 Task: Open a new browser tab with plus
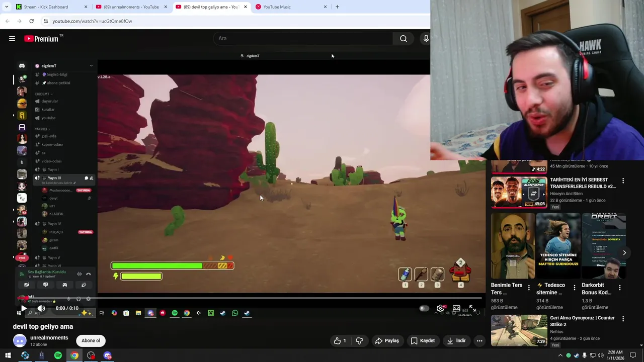tap(337, 7)
